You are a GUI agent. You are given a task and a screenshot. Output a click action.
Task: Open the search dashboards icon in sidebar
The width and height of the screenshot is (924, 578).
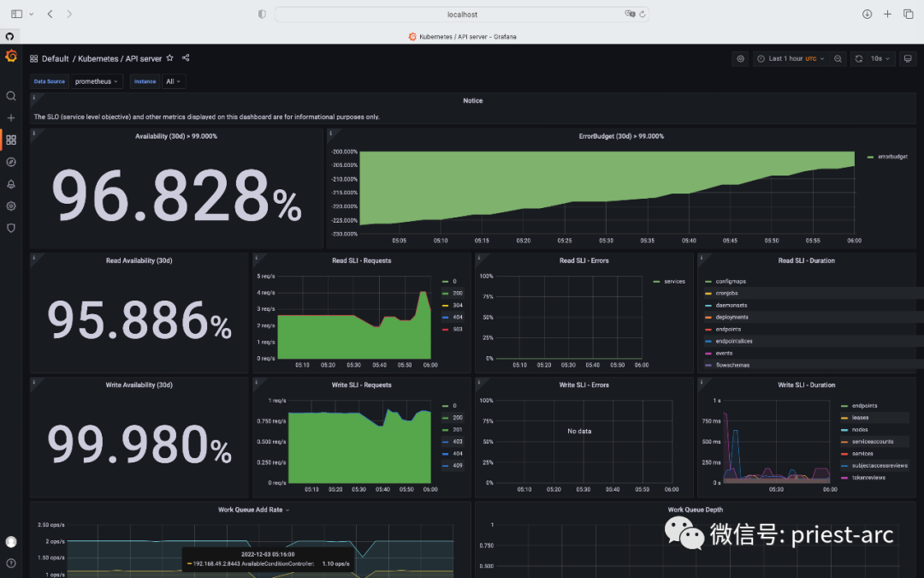pyautogui.click(x=10, y=96)
